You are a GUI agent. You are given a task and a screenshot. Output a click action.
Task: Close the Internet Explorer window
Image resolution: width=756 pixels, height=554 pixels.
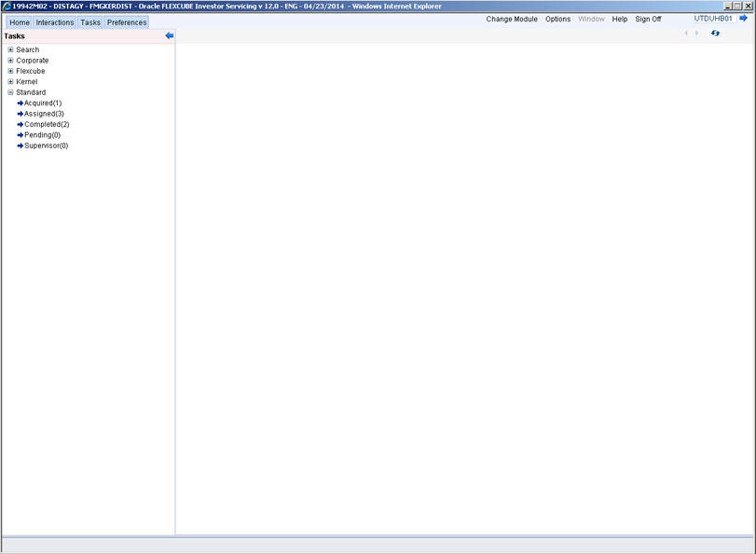[748, 6]
